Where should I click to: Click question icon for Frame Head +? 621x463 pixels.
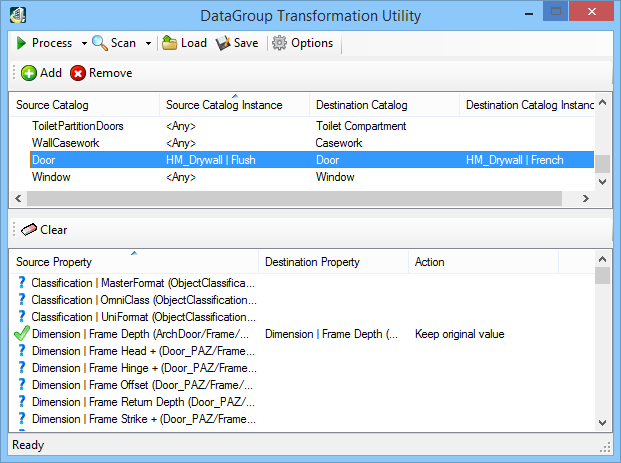click(22, 351)
